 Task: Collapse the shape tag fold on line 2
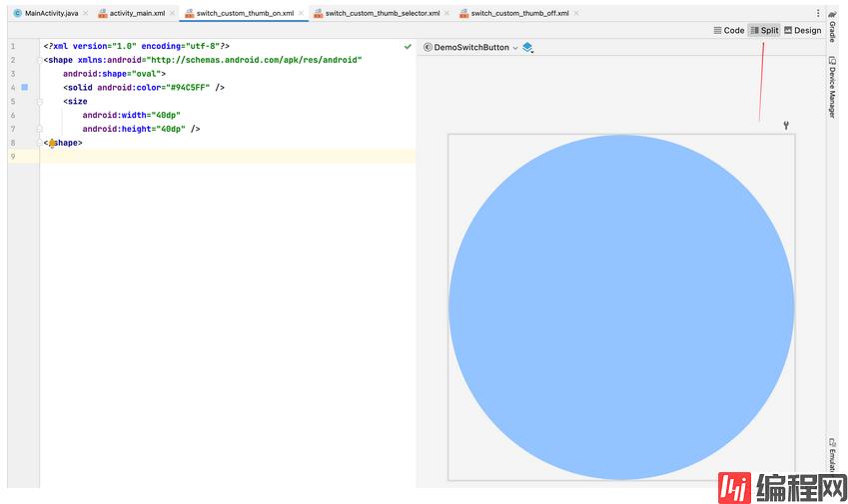[40, 60]
